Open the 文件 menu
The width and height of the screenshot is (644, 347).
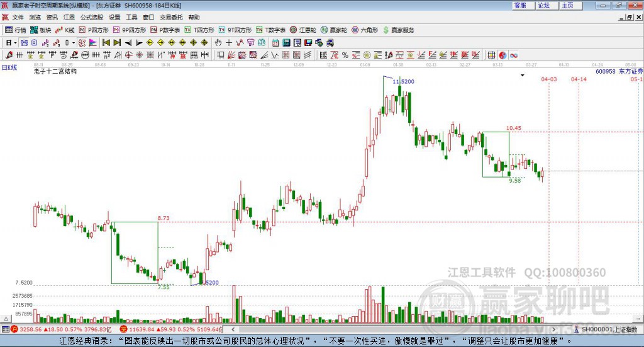[18, 17]
